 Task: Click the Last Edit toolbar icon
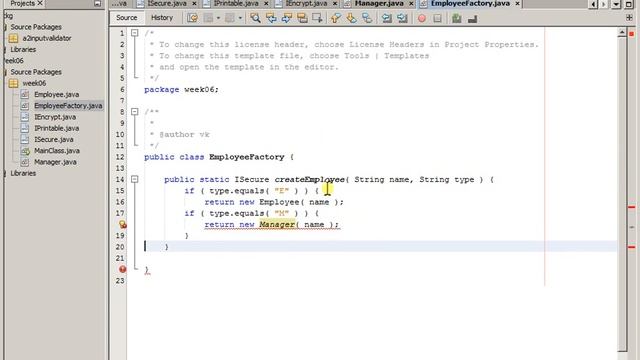[x=193, y=18]
